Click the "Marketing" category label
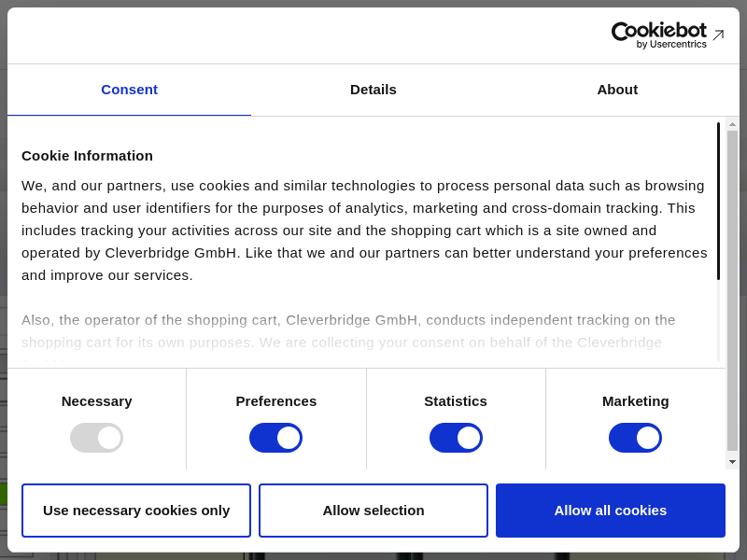The image size is (747, 560). [x=635, y=401]
